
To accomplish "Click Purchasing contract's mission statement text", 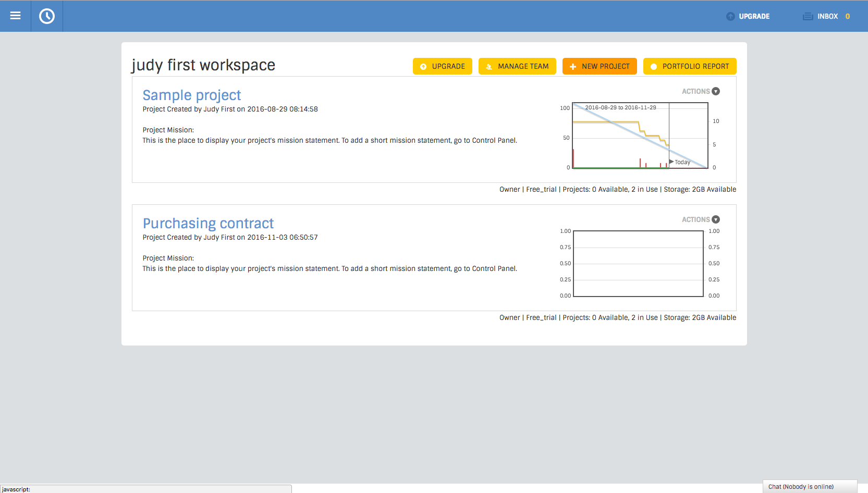I will tap(330, 268).
